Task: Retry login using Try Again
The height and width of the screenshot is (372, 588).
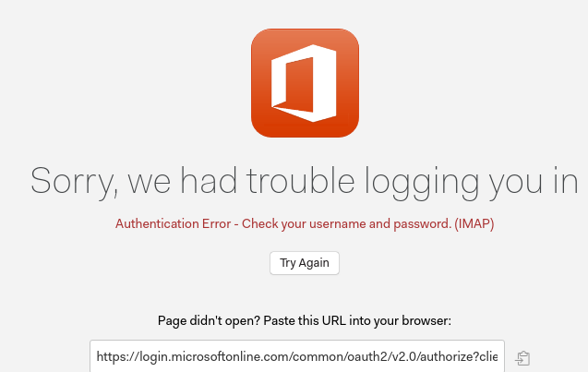Action: pyautogui.click(x=305, y=263)
